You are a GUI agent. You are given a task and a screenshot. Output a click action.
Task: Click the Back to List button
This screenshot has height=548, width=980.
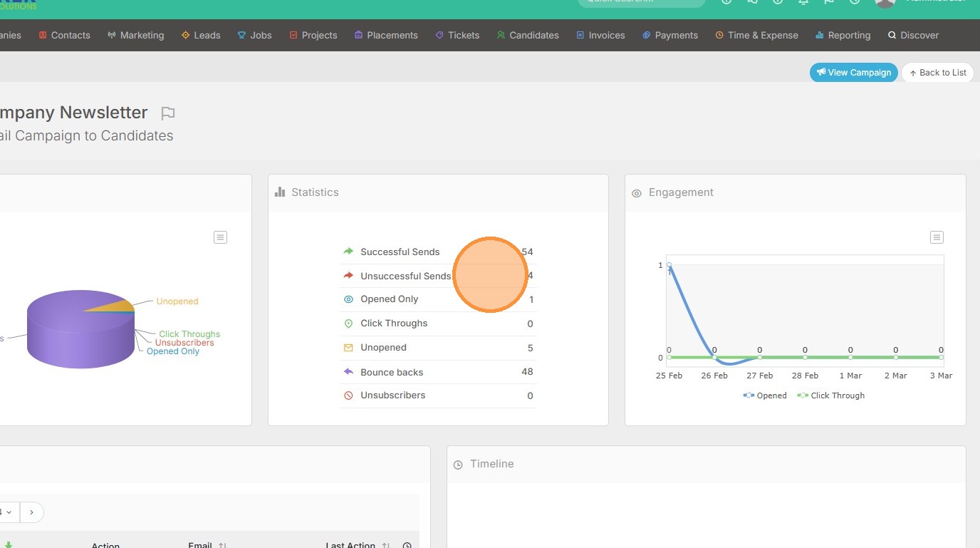pyautogui.click(x=937, y=72)
